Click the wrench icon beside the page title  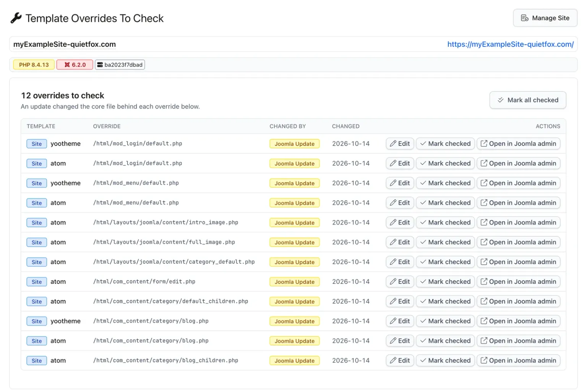click(x=16, y=18)
